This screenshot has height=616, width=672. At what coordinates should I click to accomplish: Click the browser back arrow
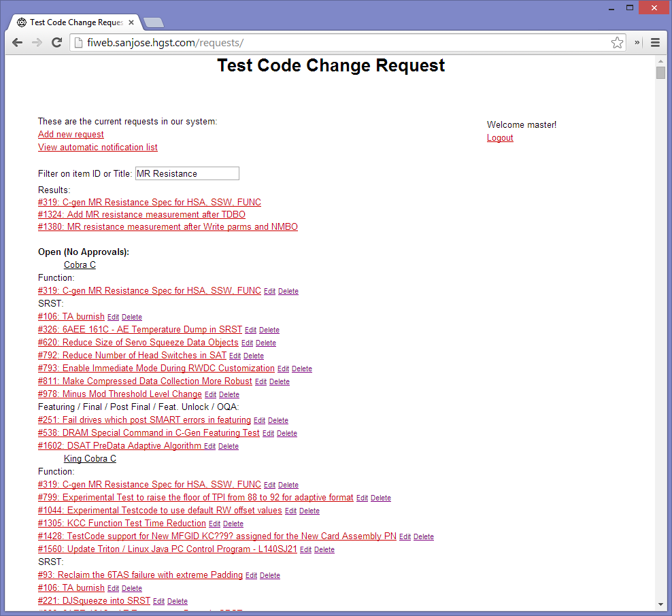[x=18, y=42]
